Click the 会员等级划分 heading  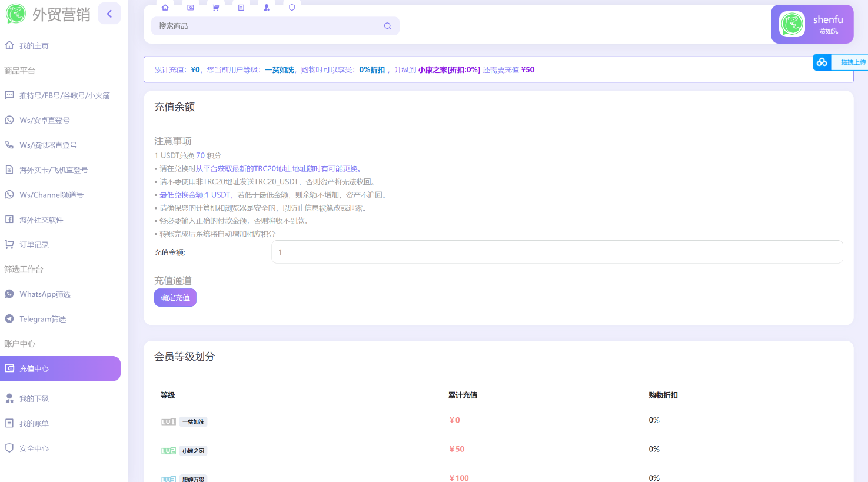185,357
